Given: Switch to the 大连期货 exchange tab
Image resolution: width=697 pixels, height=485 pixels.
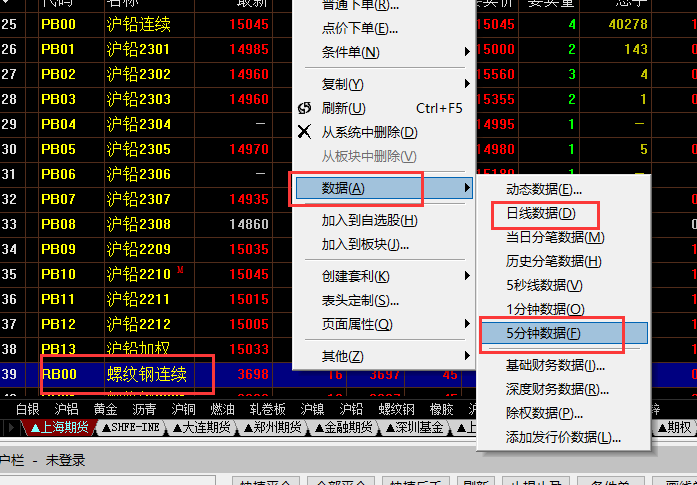Looking at the screenshot, I should [202, 428].
